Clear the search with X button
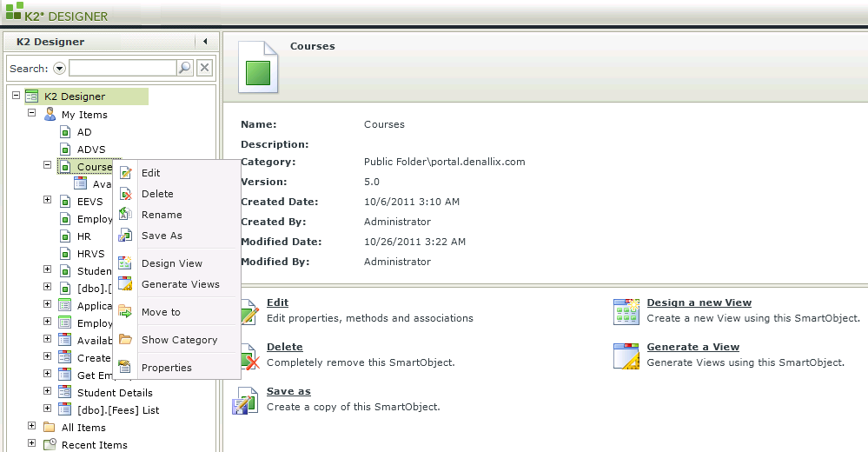This screenshot has width=868, height=452. pyautogui.click(x=204, y=68)
